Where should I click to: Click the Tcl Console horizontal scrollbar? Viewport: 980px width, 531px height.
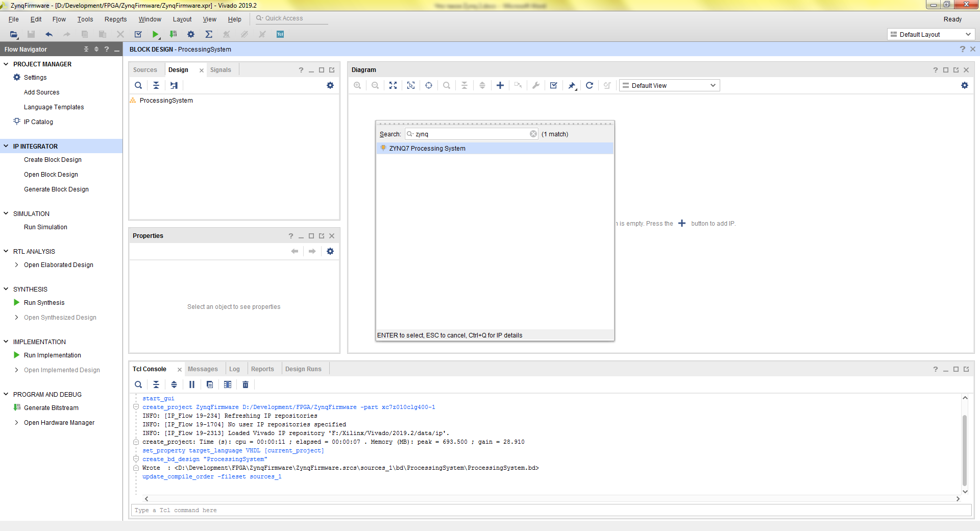point(552,499)
